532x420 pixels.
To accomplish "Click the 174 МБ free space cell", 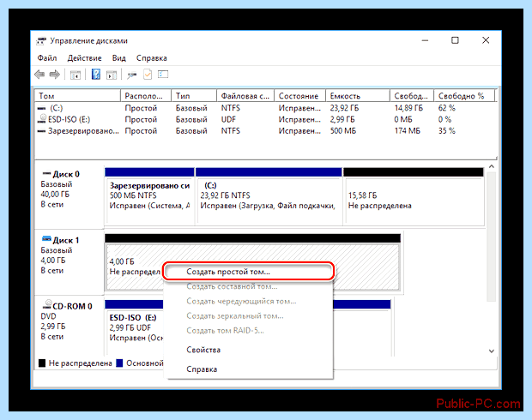I will coord(407,131).
